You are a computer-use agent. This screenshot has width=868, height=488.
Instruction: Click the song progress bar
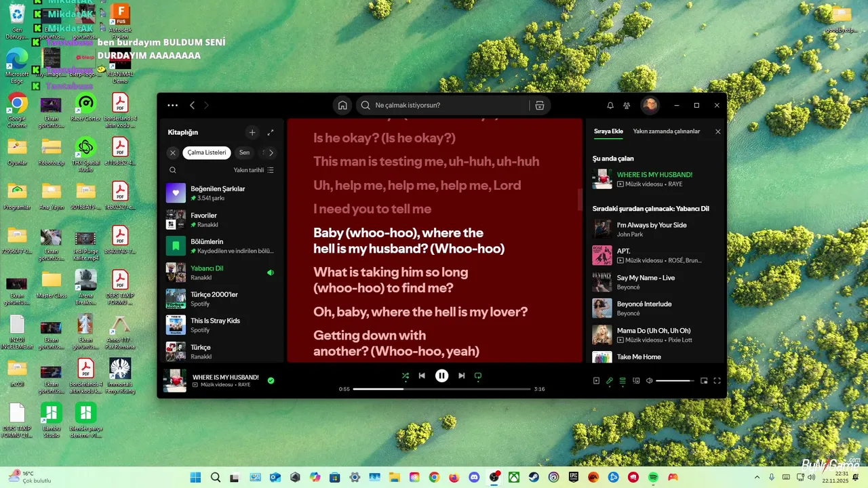441,389
